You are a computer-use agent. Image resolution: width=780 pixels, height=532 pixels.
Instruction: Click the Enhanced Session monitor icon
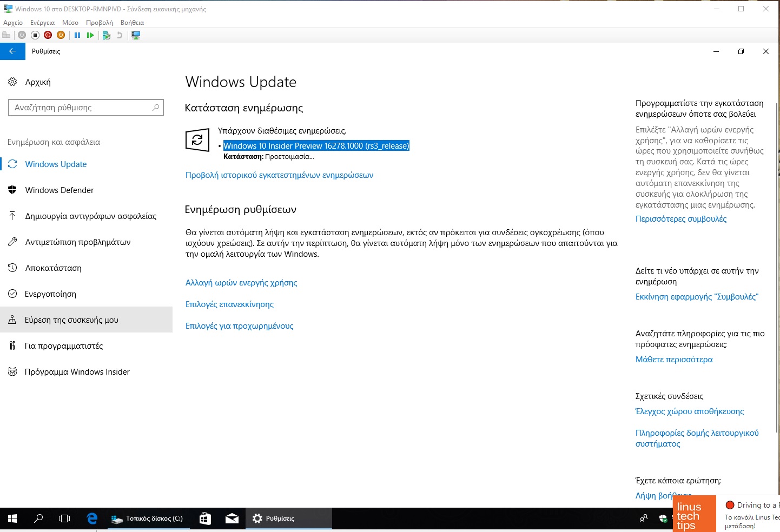(136, 35)
